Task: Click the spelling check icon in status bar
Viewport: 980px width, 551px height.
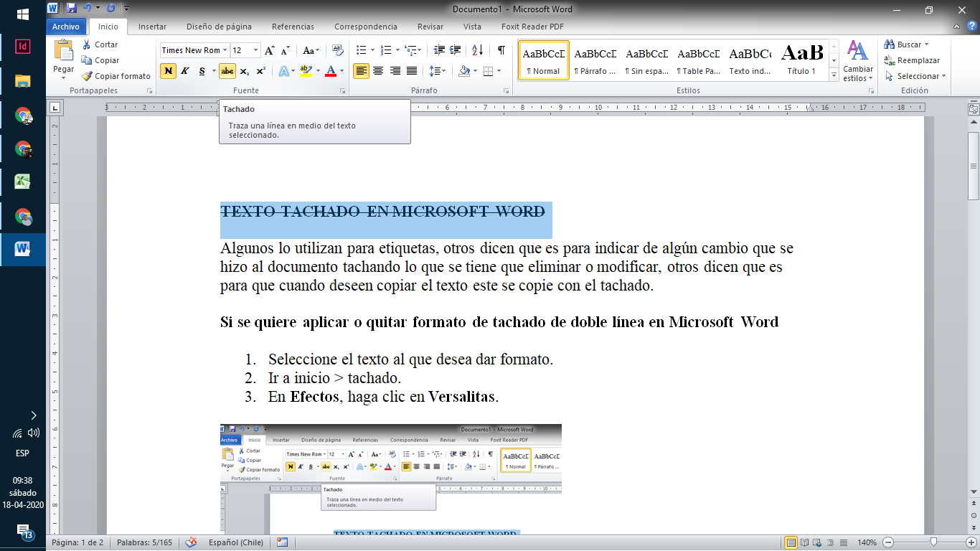Action: click(x=191, y=542)
